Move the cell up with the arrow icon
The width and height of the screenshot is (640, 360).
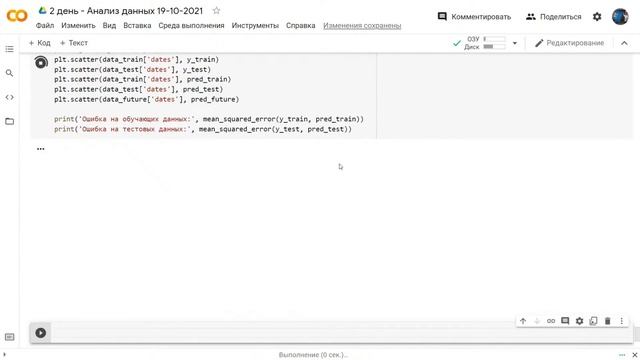(523, 321)
